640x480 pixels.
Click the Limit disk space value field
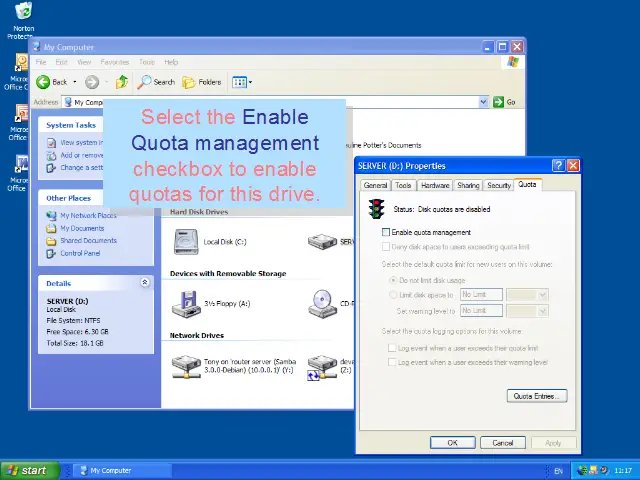[481, 294]
